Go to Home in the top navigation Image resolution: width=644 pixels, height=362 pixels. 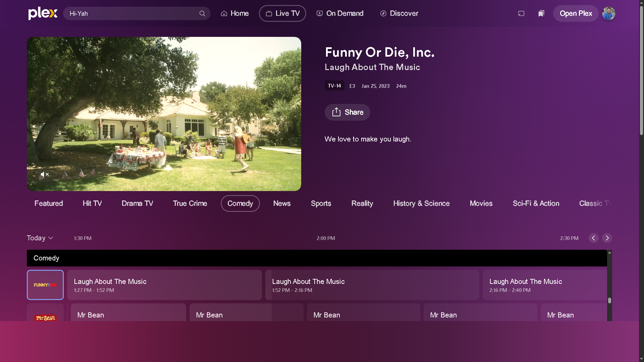[235, 13]
